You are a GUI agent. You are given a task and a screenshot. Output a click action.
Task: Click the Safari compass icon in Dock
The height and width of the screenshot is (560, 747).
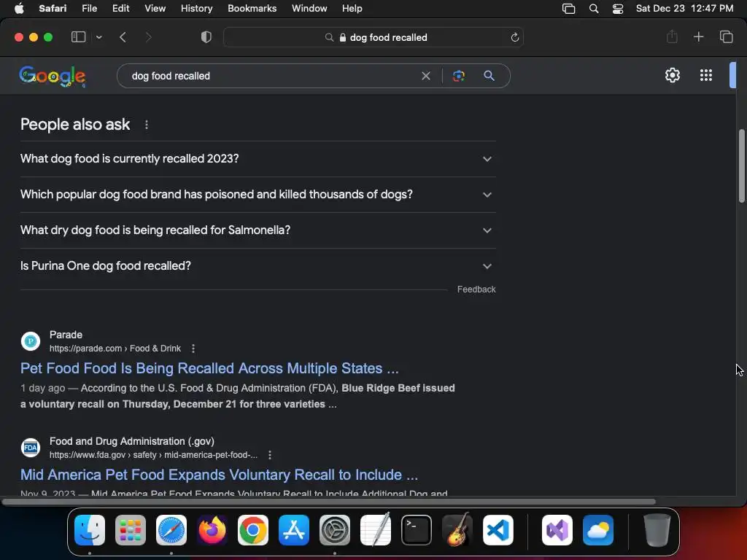pos(171,530)
